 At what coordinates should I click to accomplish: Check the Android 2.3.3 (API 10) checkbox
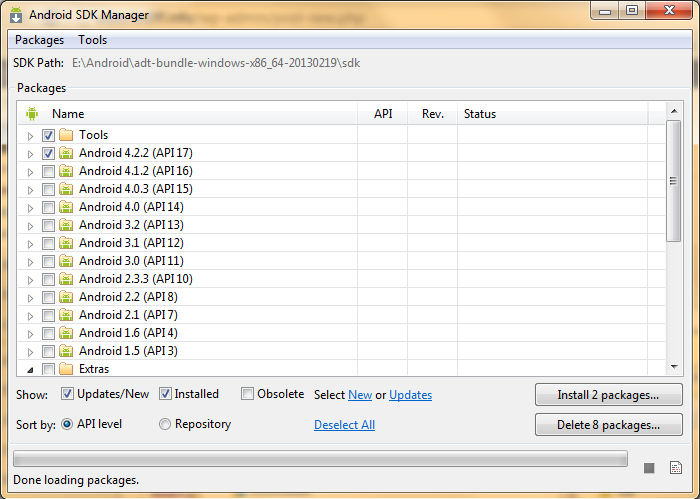click(x=48, y=279)
